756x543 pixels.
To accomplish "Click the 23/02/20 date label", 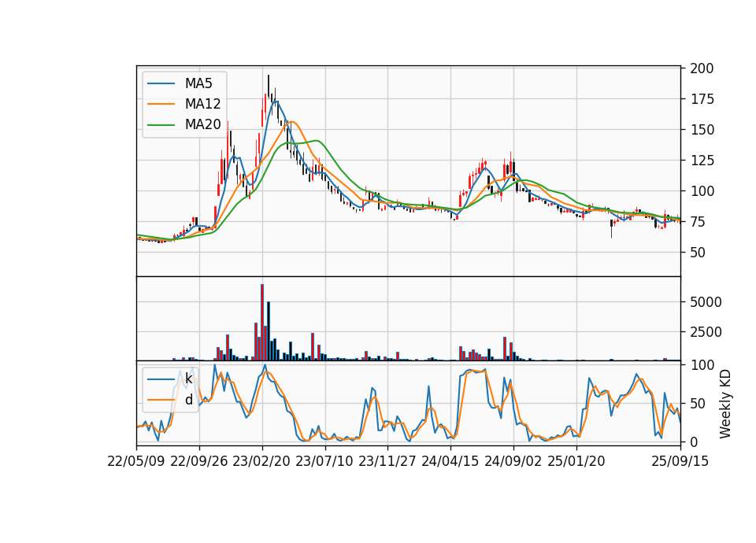I will pyautogui.click(x=261, y=461).
